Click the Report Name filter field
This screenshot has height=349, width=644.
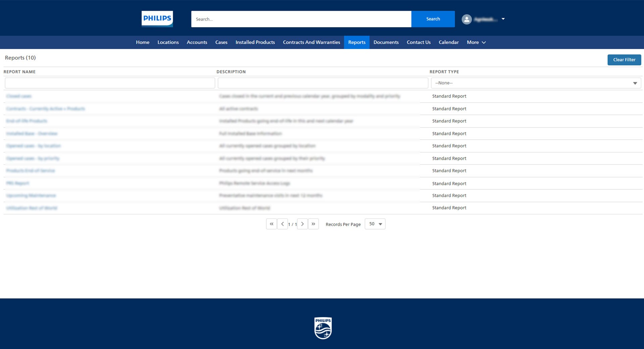click(110, 83)
